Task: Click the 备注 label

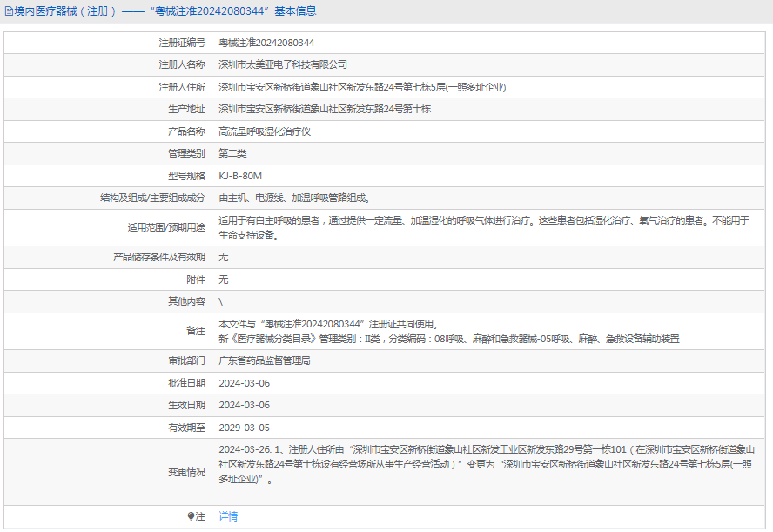Action: pyautogui.click(x=196, y=332)
